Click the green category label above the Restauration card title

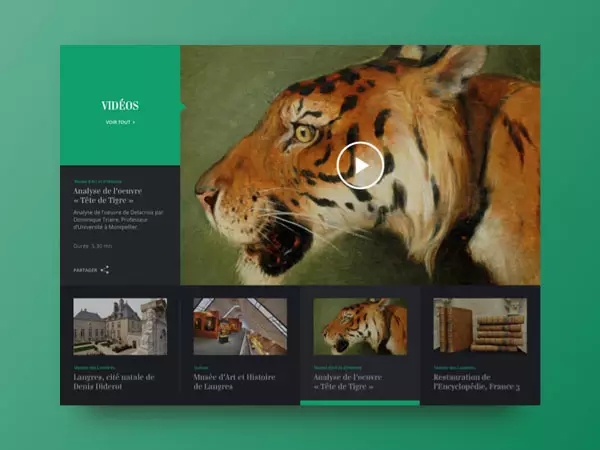click(x=454, y=368)
